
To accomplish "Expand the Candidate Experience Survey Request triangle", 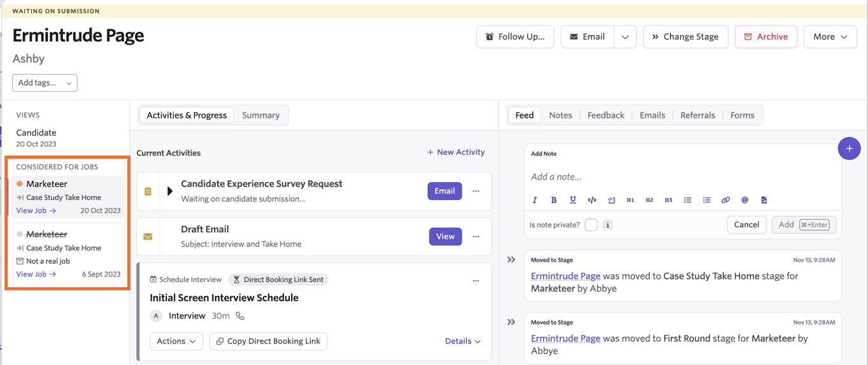I will click(169, 191).
